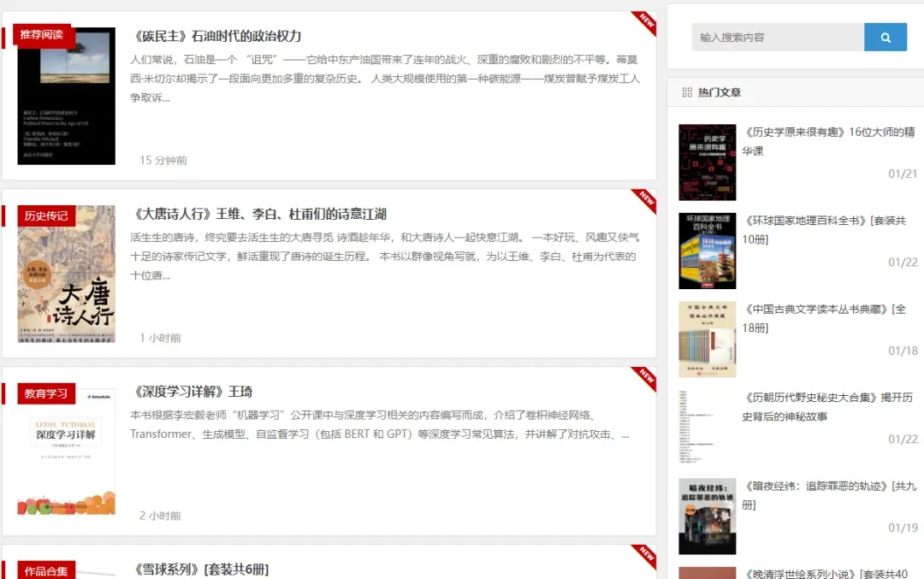
Task: Click the blue search magnifier button
Action: (885, 37)
